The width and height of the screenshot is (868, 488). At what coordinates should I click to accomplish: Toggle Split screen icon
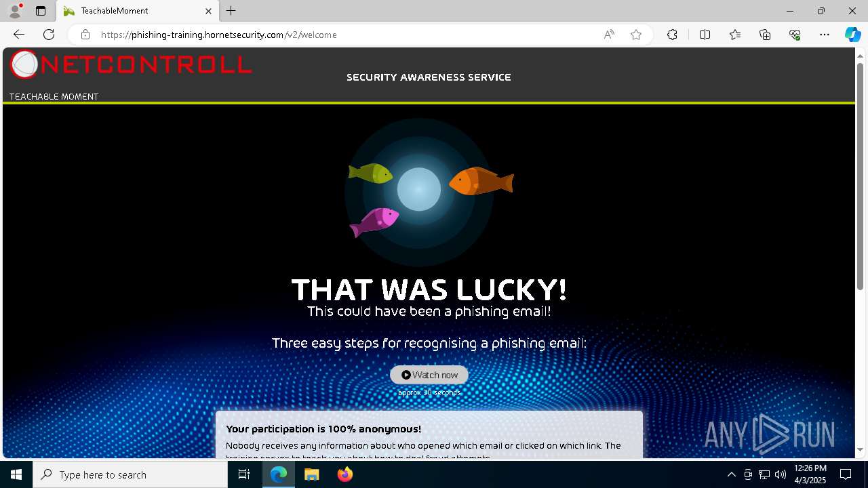click(705, 35)
